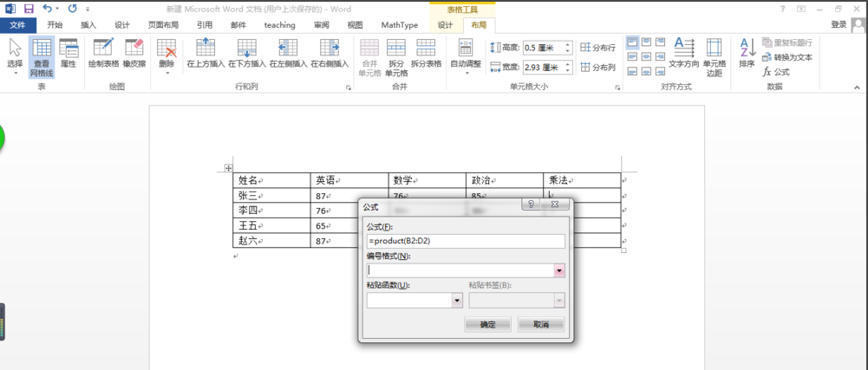Open 单元格大小 group dialog launcher
This screenshot has width=868, height=370.
point(617,88)
